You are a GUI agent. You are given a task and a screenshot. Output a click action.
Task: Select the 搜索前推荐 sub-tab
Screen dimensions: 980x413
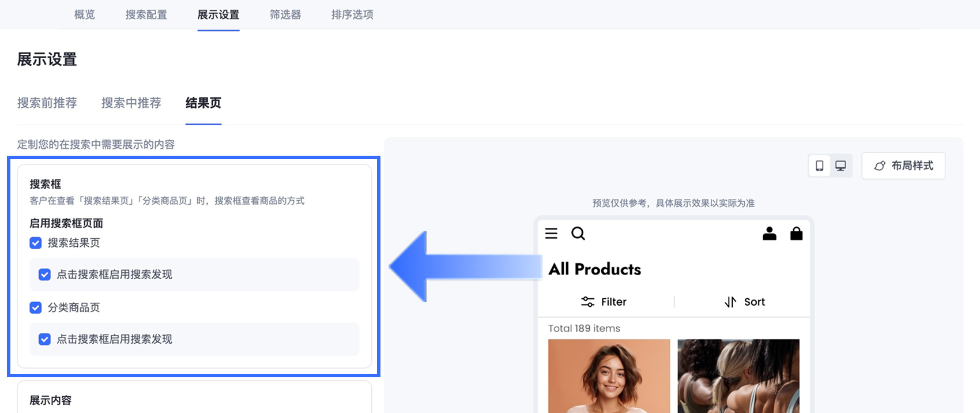pos(47,103)
